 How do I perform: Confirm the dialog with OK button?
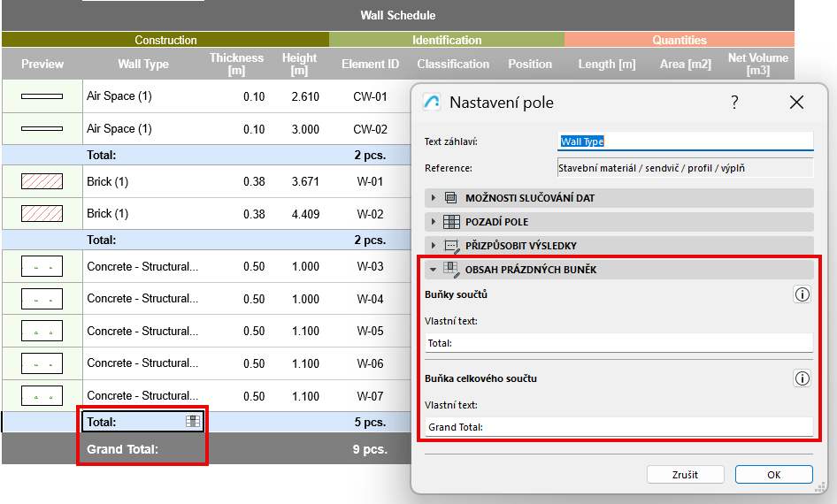tap(774, 475)
